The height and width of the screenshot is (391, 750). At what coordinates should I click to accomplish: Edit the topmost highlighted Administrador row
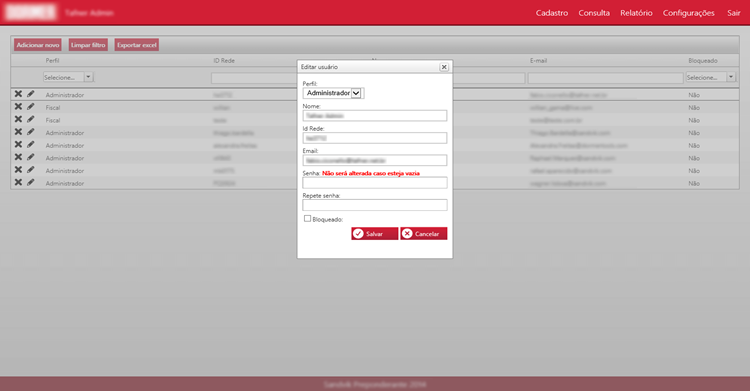(x=31, y=94)
